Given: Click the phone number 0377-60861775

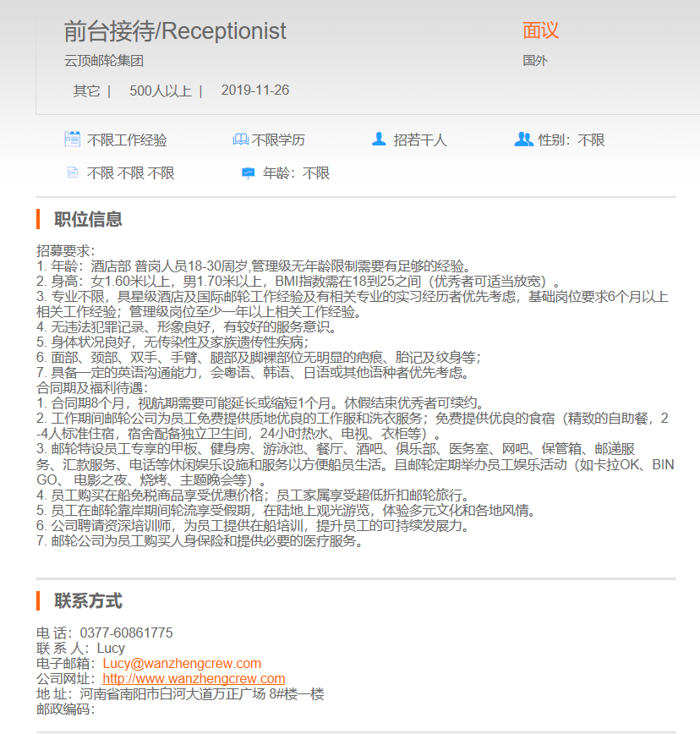Looking at the screenshot, I should click(x=126, y=633).
